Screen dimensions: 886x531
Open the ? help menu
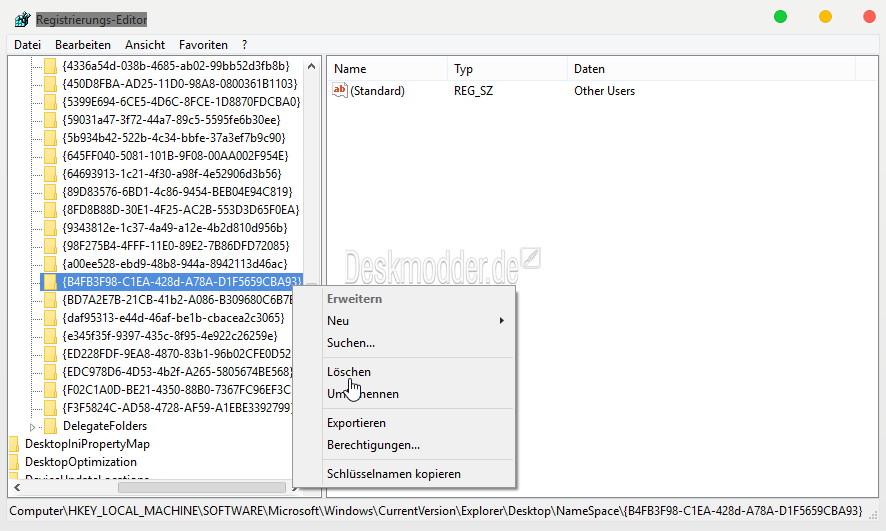pos(245,45)
